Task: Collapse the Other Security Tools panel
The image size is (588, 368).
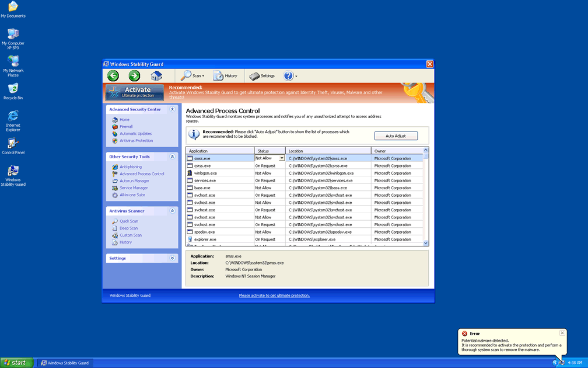Action: (x=172, y=157)
